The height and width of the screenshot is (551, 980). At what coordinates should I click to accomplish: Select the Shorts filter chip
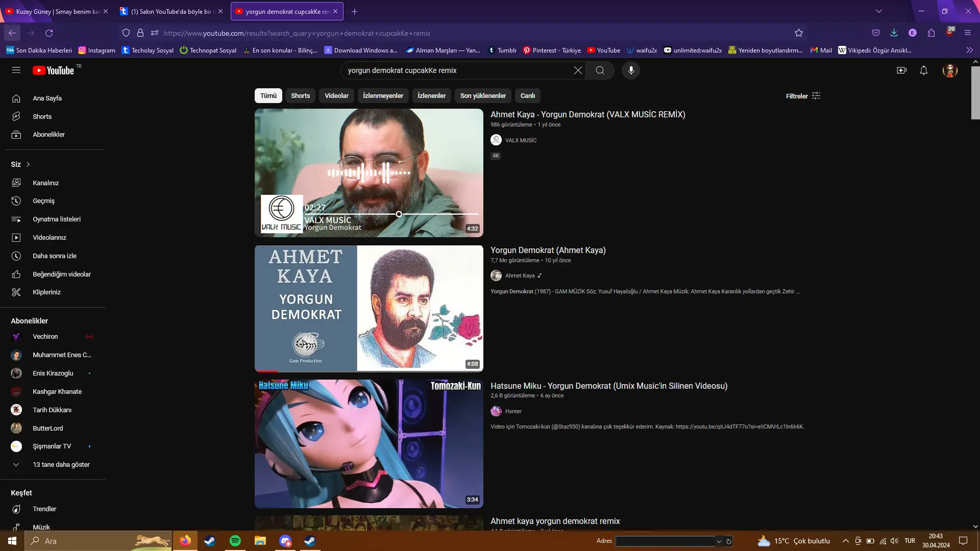[x=301, y=96]
